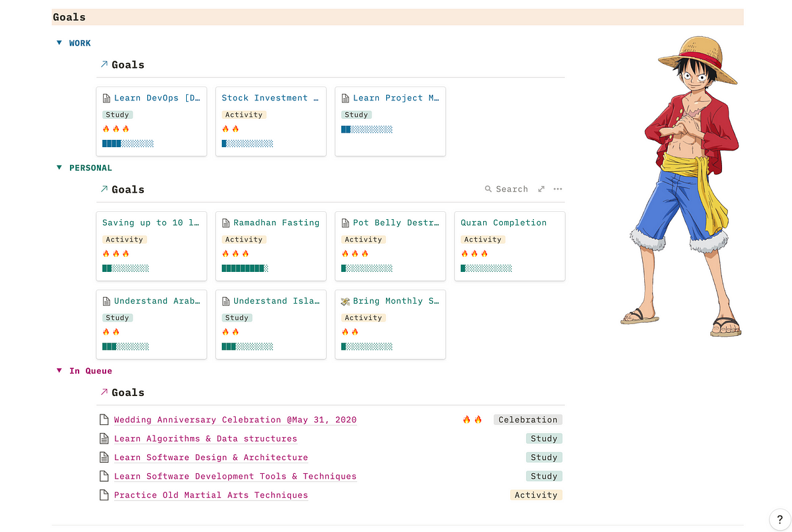The height and width of the screenshot is (532, 792).
Task: Open the Understand Isla... card
Action: point(271,325)
